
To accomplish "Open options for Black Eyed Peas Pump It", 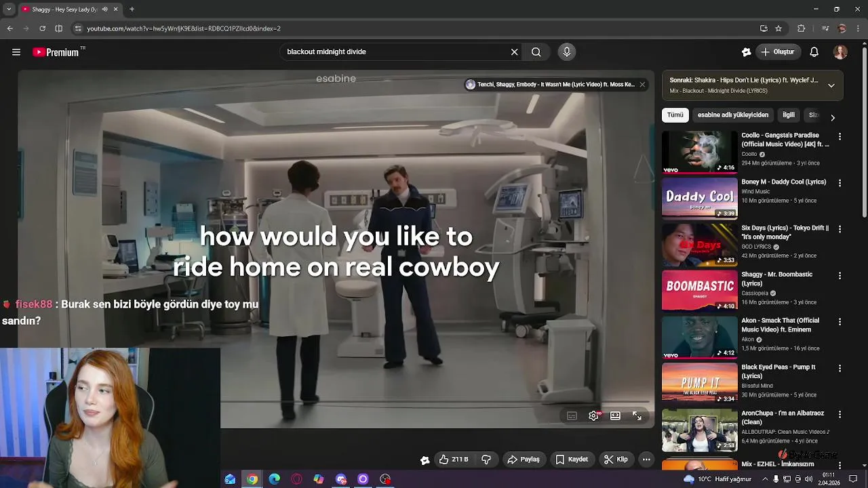I will [x=840, y=368].
